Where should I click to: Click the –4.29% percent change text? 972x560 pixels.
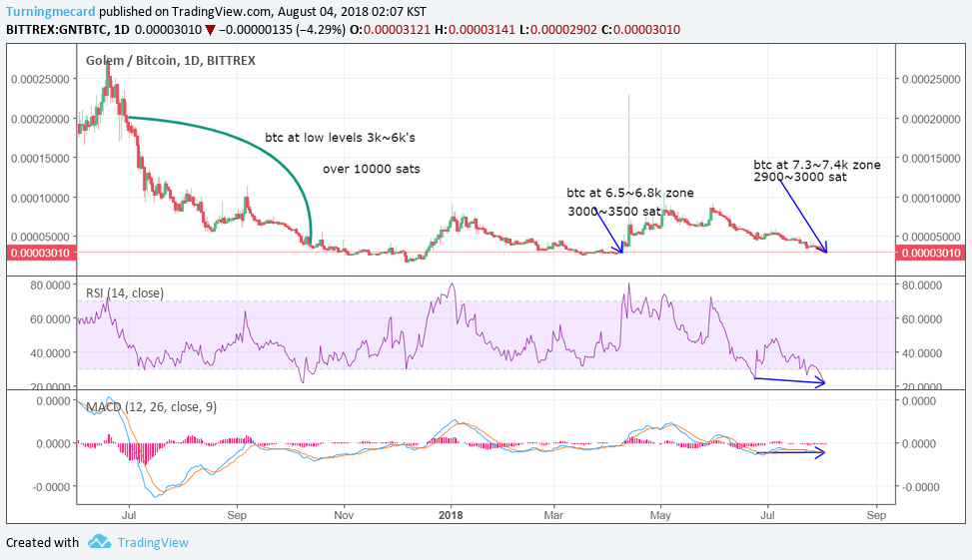click(x=321, y=30)
